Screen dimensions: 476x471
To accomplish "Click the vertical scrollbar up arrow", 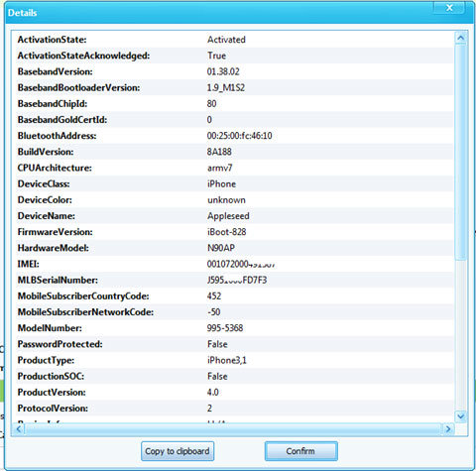I will [x=460, y=39].
